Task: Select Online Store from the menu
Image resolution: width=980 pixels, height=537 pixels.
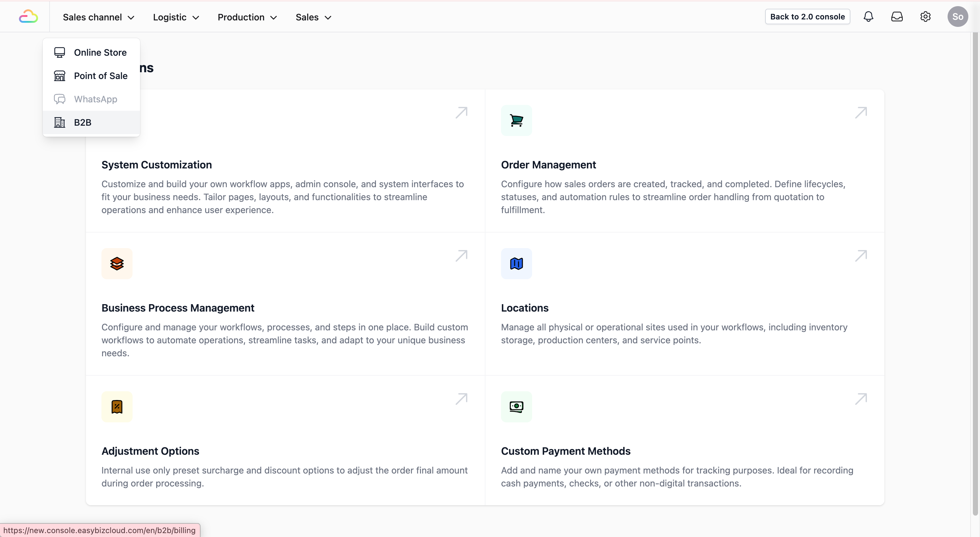Action: 100,52
